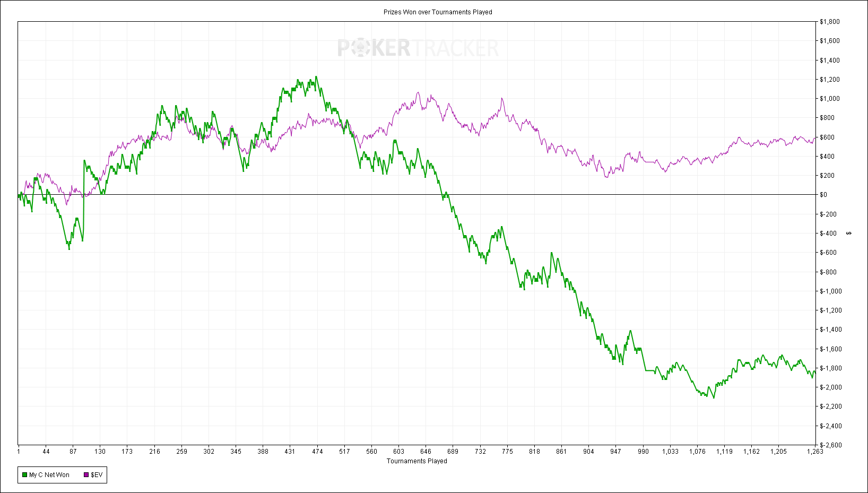Select the x-axis tick label 302
Viewport: 868px width, 493px height.
pos(209,452)
